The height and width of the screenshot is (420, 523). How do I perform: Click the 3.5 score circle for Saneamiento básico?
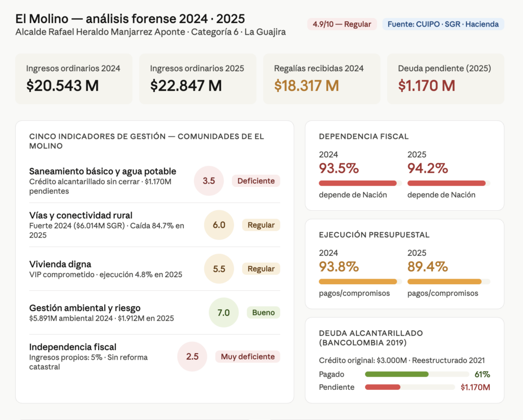(209, 181)
